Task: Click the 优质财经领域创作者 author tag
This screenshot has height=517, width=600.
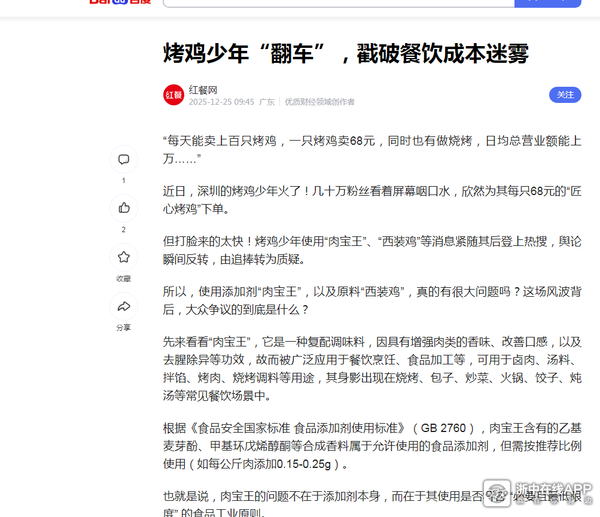Action: (x=319, y=102)
